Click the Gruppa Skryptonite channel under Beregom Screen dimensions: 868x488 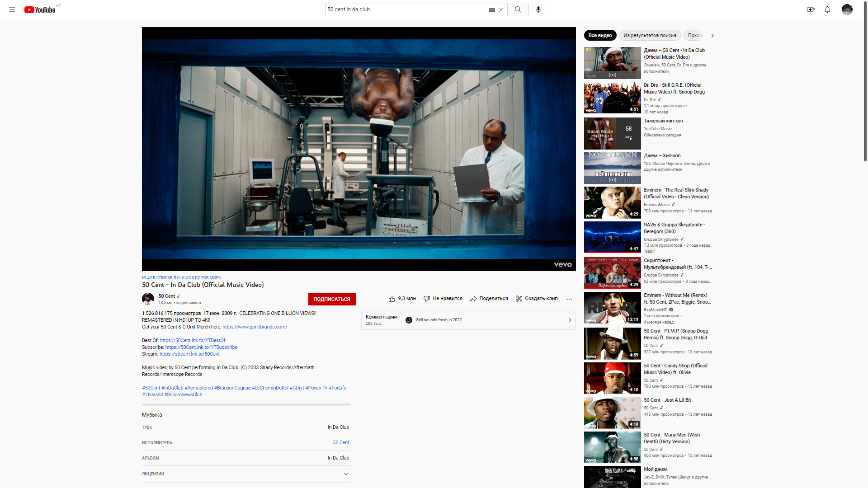[661, 239]
